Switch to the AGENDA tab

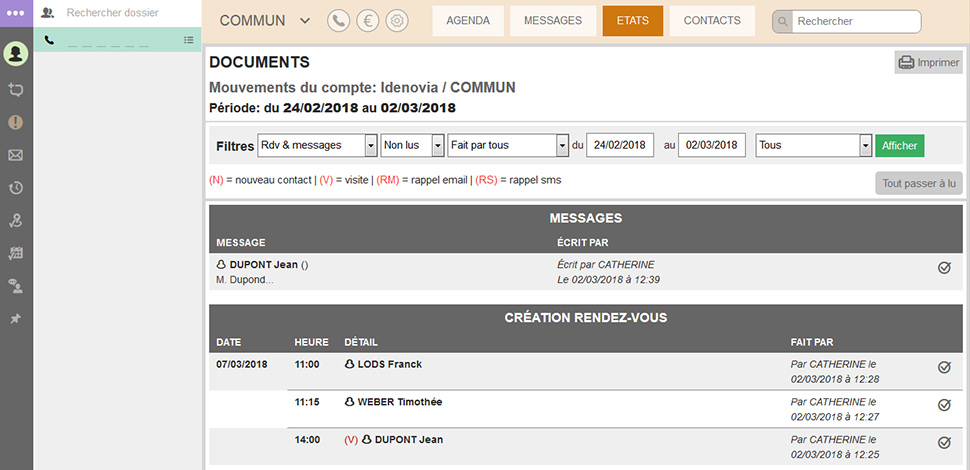tap(468, 21)
